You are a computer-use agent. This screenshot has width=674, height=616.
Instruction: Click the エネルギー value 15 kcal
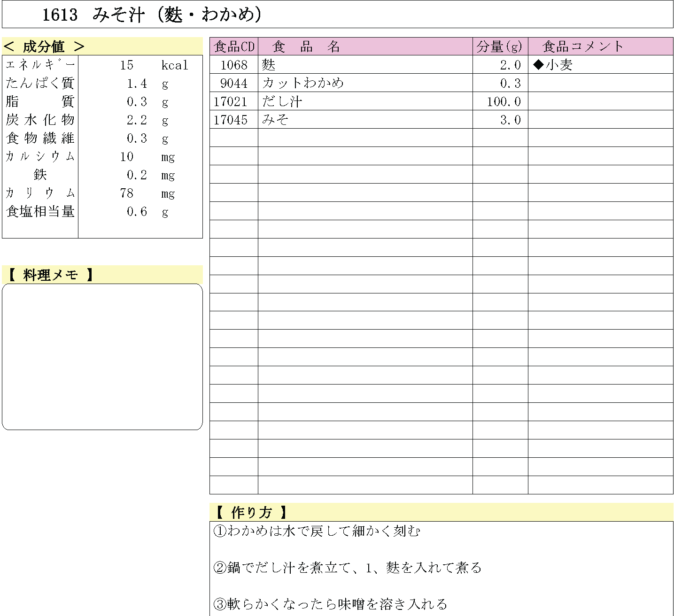pos(127,65)
